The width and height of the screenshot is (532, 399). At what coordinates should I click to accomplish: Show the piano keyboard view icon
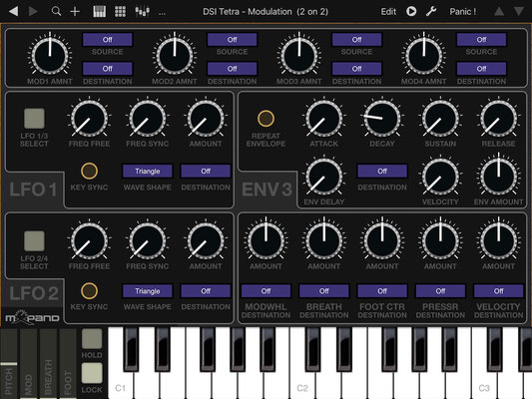pyautogui.click(x=100, y=12)
